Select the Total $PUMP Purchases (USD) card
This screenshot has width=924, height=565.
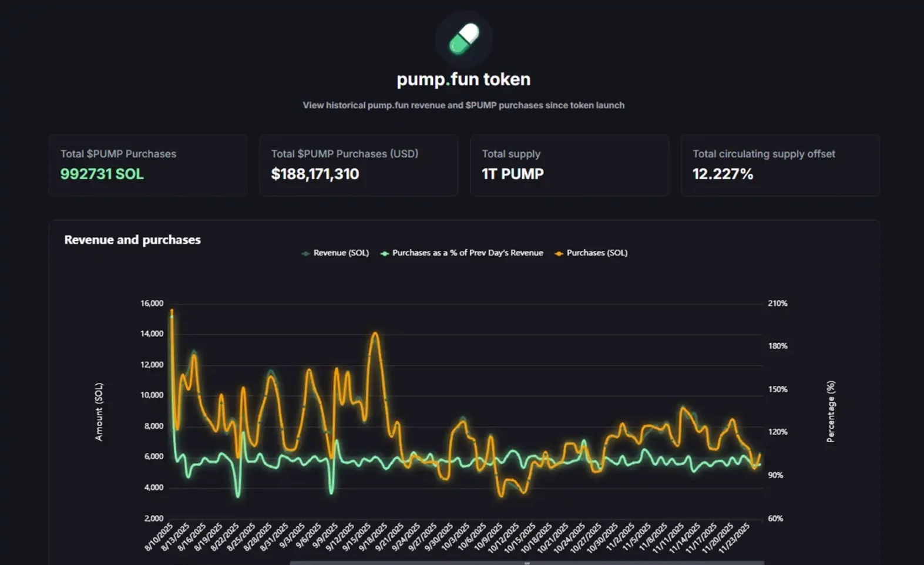pos(358,165)
